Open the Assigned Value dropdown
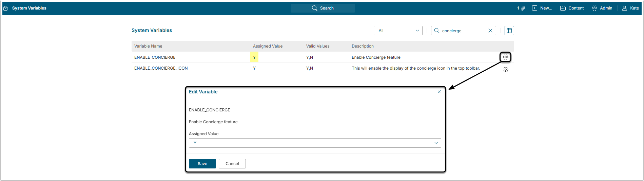Screen dimensions: 644x181 pyautogui.click(x=315, y=143)
